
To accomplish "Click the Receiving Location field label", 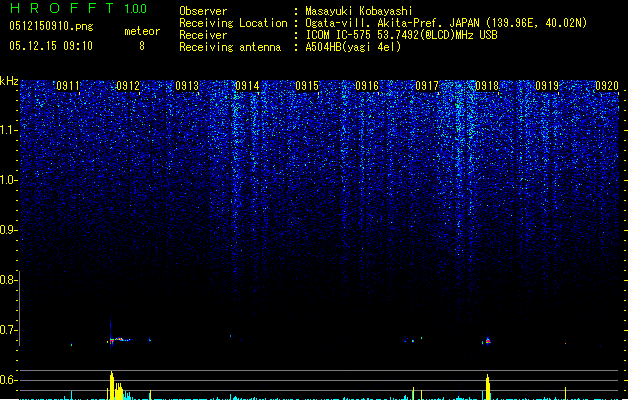I will pos(233,23).
